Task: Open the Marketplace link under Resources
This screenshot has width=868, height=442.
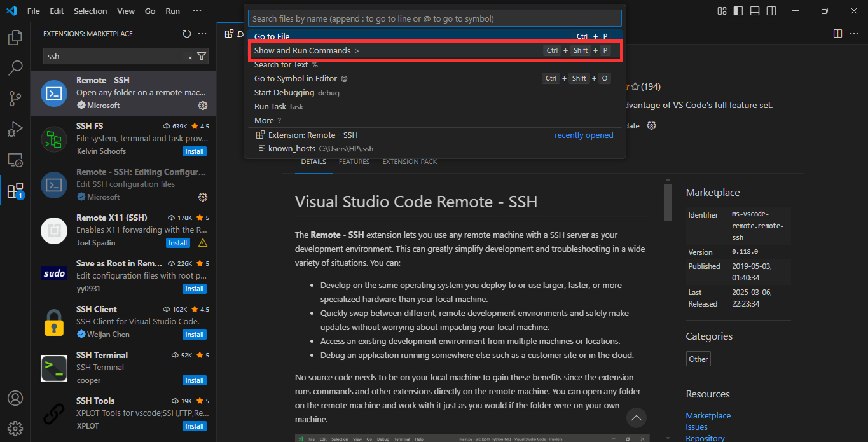Action: [708, 415]
